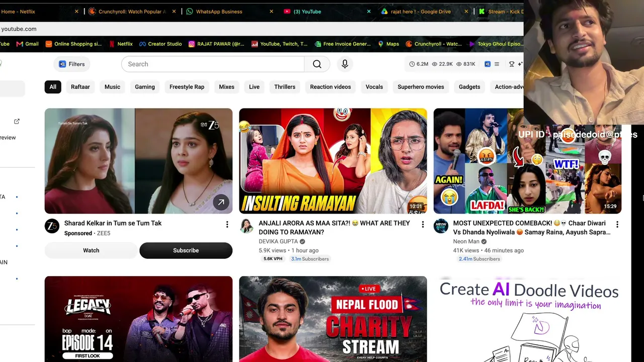The width and height of the screenshot is (644, 362).
Task: Start voice search with the microphone icon
Action: click(345, 64)
